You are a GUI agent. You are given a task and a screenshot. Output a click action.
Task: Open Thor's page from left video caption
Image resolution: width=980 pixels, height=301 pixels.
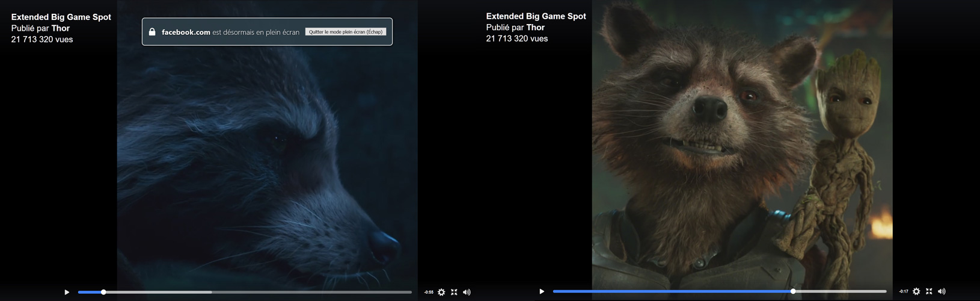coord(60,28)
